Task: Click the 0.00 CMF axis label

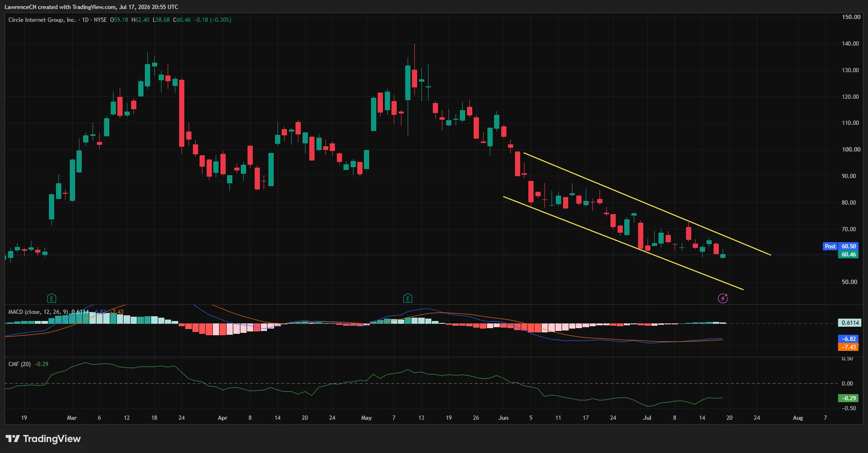Action: [x=847, y=384]
